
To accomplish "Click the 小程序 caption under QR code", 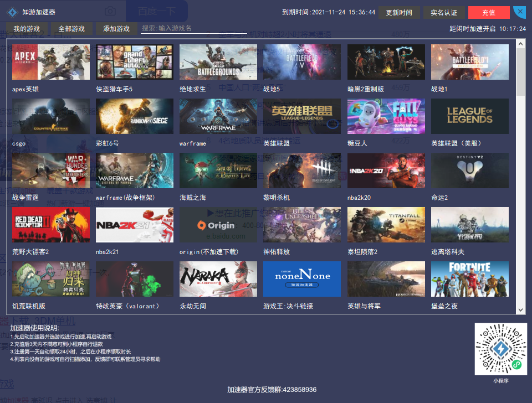I will [x=501, y=381].
